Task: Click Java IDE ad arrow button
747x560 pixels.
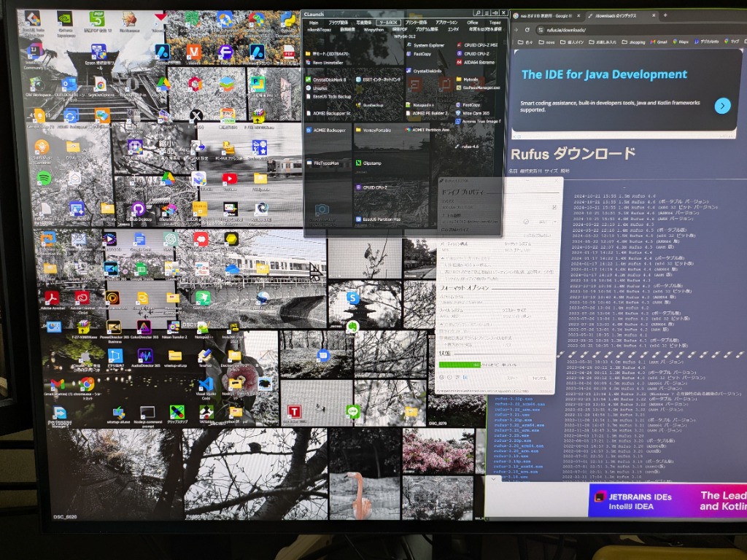Action: (x=722, y=106)
